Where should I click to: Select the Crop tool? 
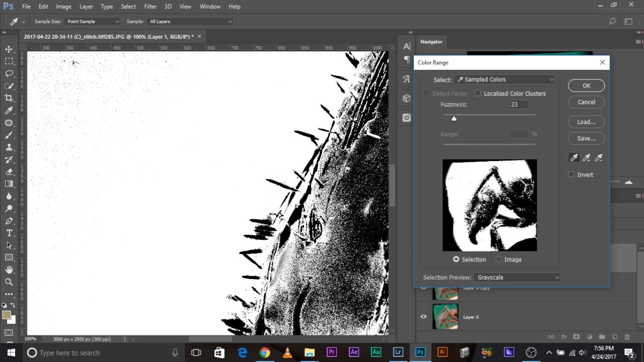pyautogui.click(x=9, y=98)
